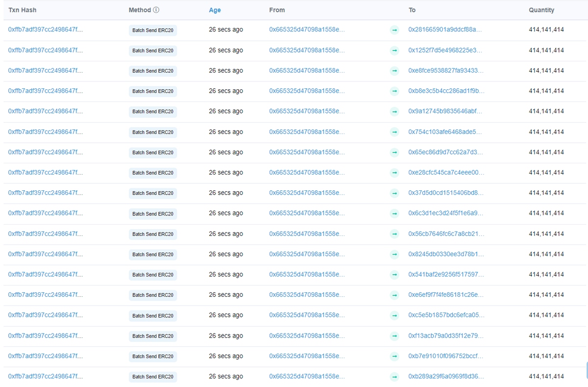The image size is (588, 387).
Task: Click Batch Send ERC20 badge in 0xf13acb79a0d35f12e79 row
Action: [153, 336]
